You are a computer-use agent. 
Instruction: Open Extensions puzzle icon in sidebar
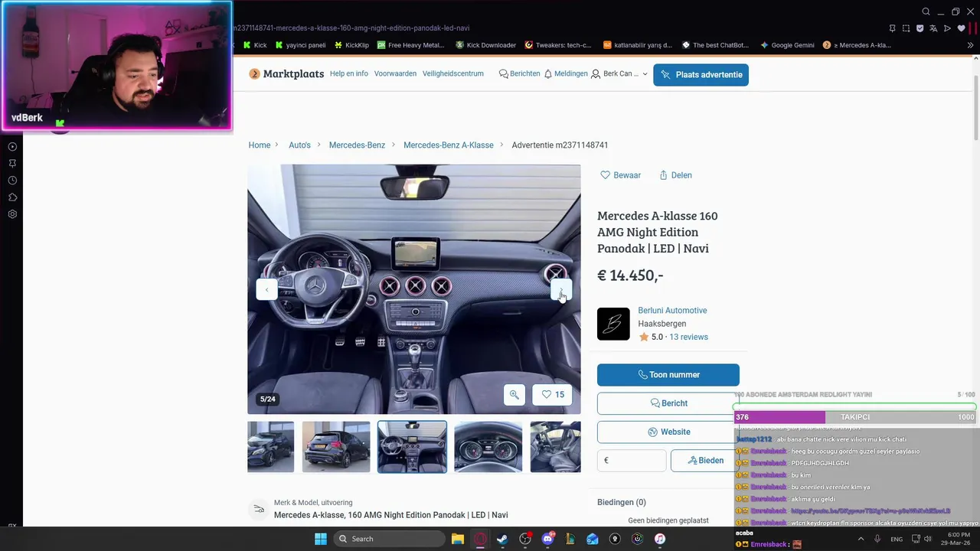click(x=12, y=197)
